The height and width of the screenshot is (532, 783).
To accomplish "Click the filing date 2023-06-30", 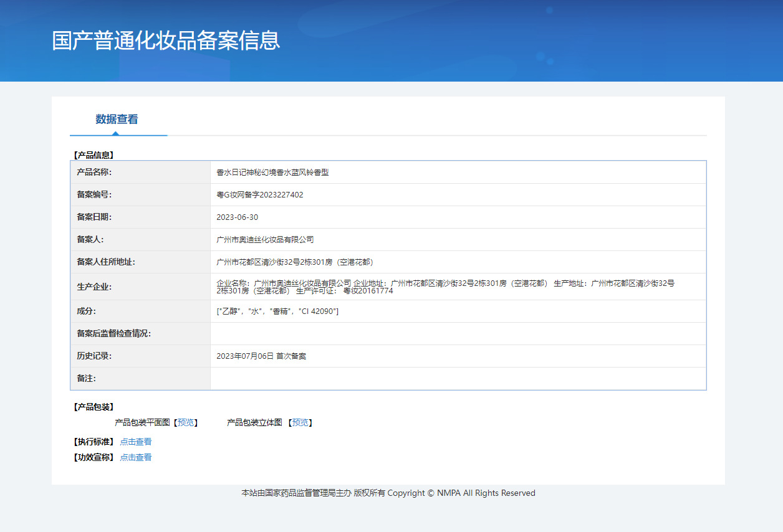I will [x=237, y=217].
